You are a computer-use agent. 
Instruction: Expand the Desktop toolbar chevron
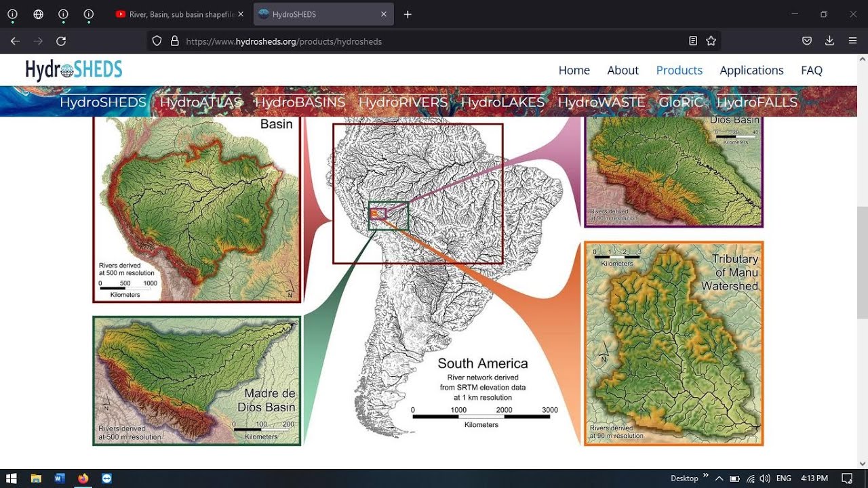(705, 476)
